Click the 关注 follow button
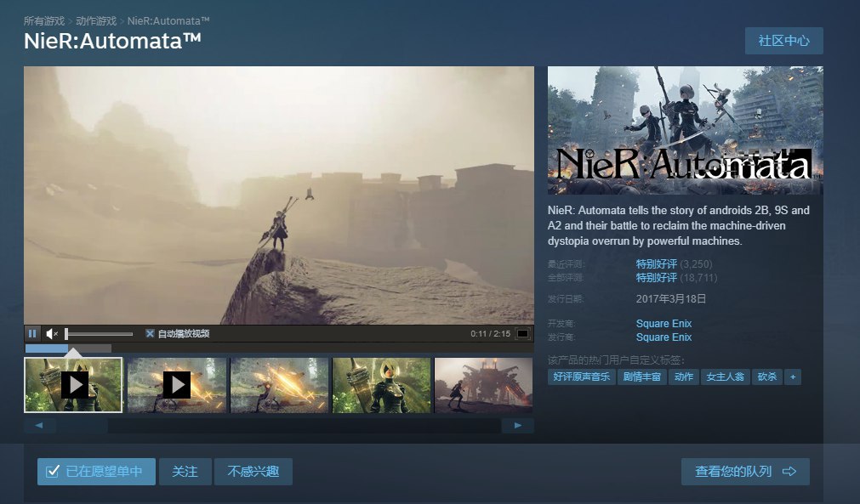Image resolution: width=860 pixels, height=504 pixels. 185,472
